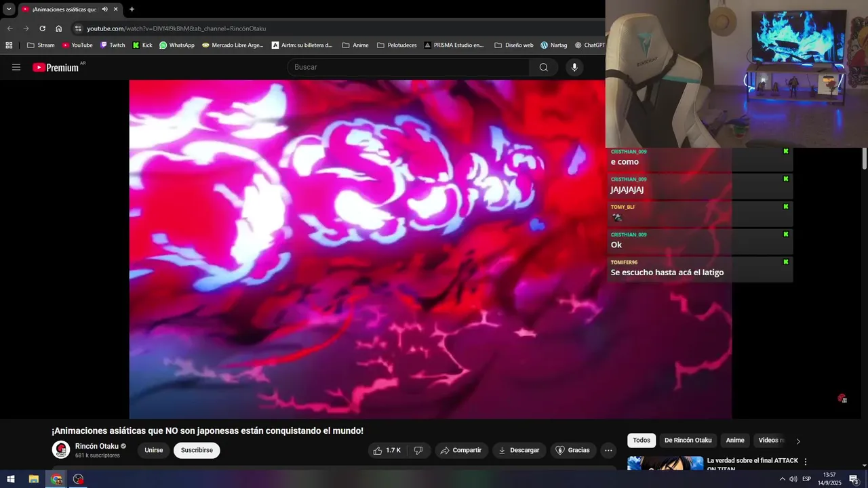Open the clock and date flyout
This screenshot has height=488, width=868.
(829, 479)
